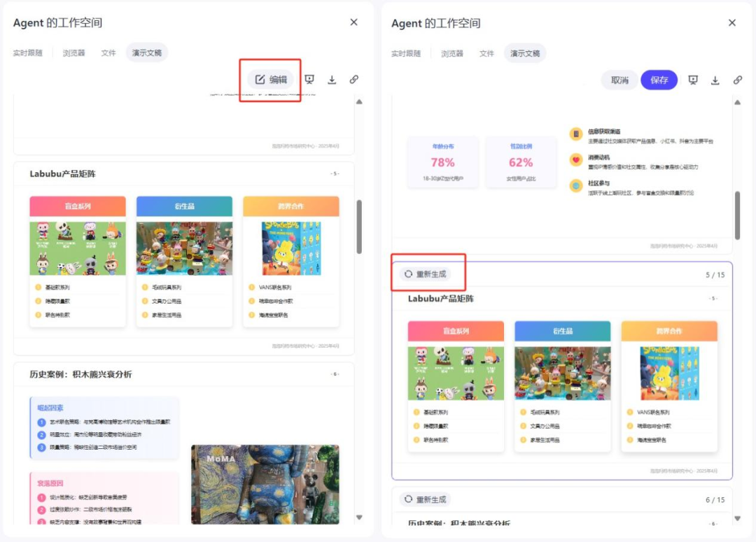The width and height of the screenshot is (756, 542).
Task: Click MoMA bear image in left panel
Action: [x=265, y=484]
